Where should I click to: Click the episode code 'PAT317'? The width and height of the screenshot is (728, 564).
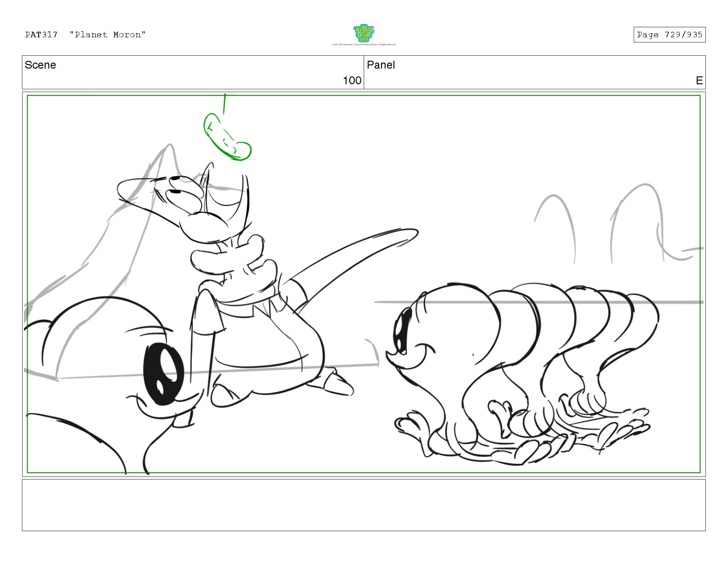[x=41, y=35]
